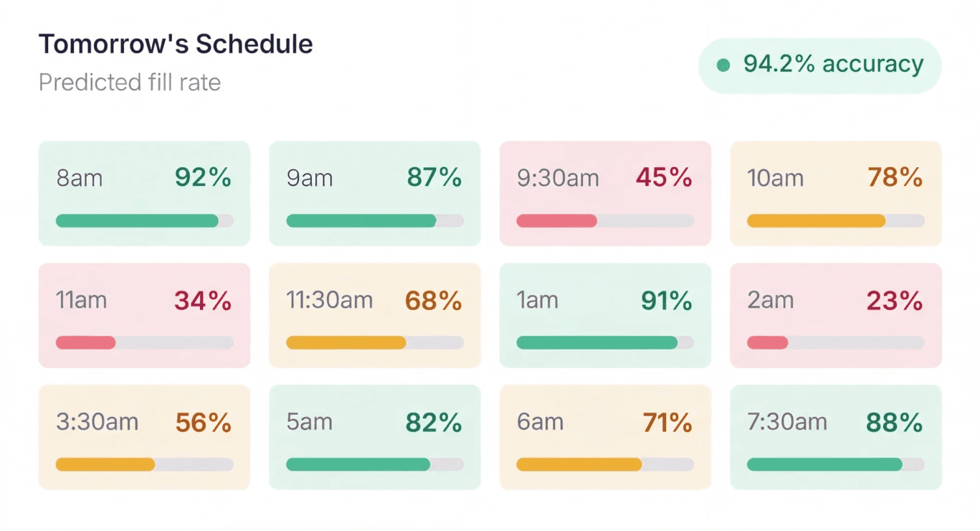Image resolution: width=980 pixels, height=531 pixels.
Task: Click the Tomorrow's Schedule heading
Action: tap(176, 43)
